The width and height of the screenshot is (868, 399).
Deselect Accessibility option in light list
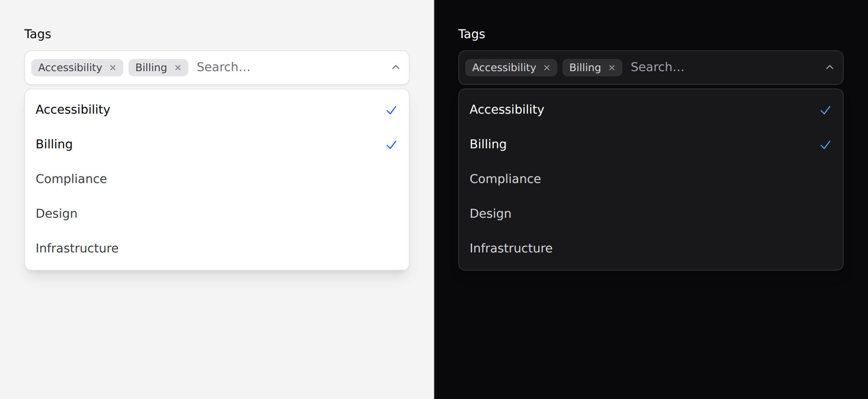[217, 110]
